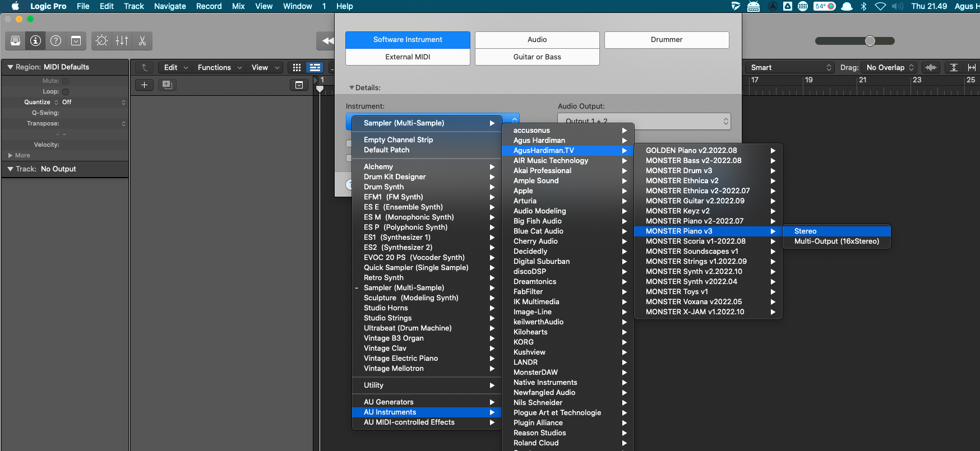This screenshot has width=980, height=451.
Task: Switch to grid view icon
Action: click(297, 68)
